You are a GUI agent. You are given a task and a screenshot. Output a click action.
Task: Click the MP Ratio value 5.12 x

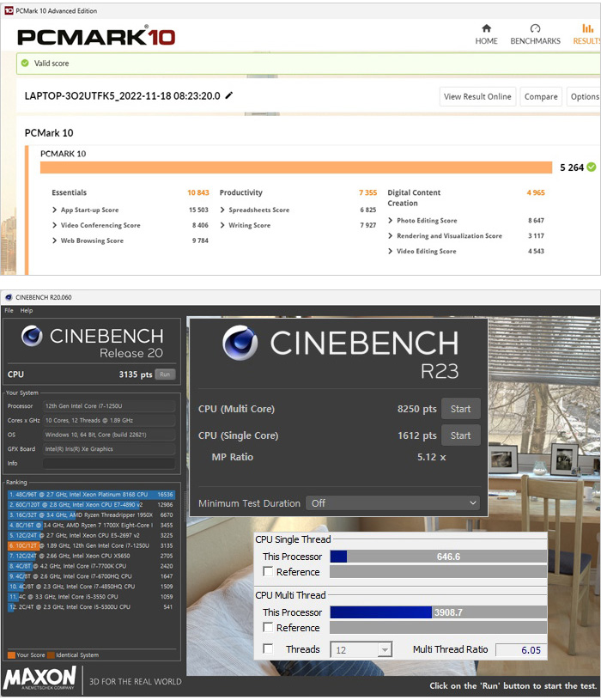[x=432, y=457]
